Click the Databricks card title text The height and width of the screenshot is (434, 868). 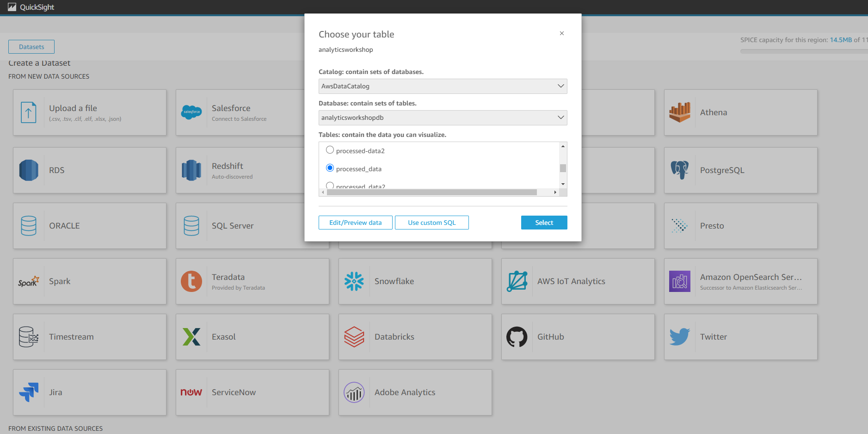click(394, 337)
